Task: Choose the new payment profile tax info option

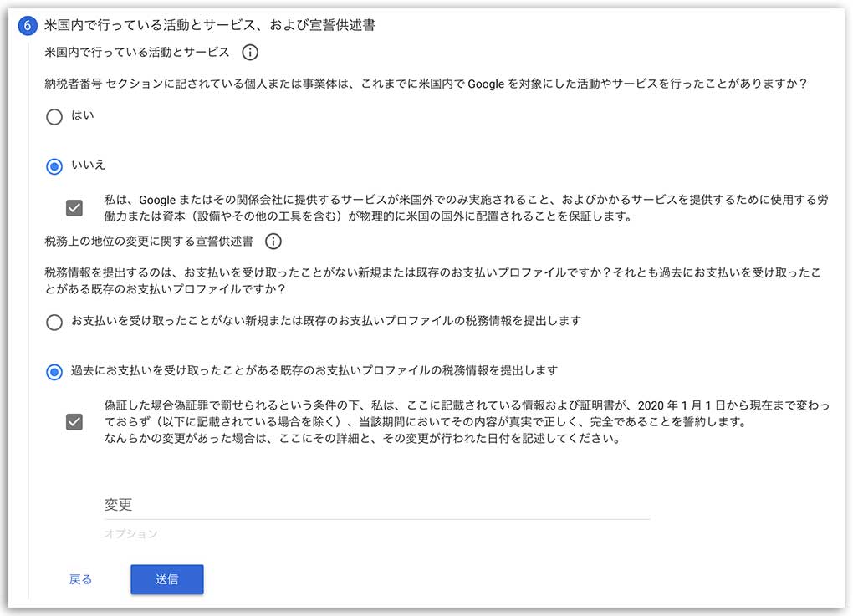Action: (54, 320)
